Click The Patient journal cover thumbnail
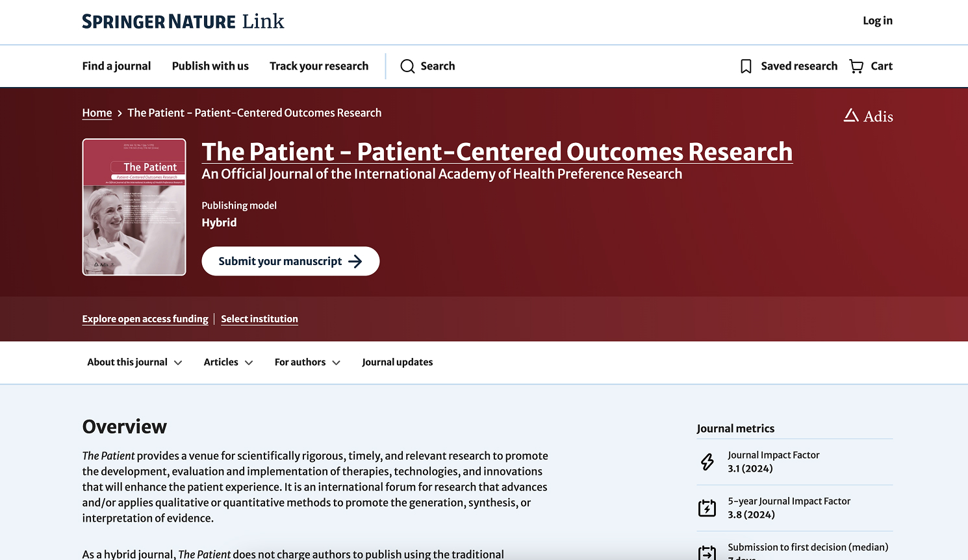 click(134, 207)
